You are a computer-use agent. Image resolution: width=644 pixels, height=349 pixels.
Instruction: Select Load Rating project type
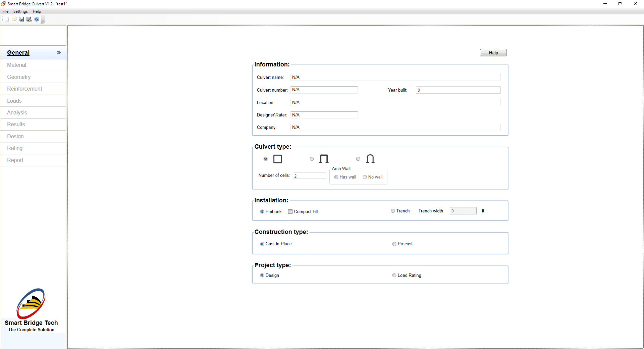[394, 276]
